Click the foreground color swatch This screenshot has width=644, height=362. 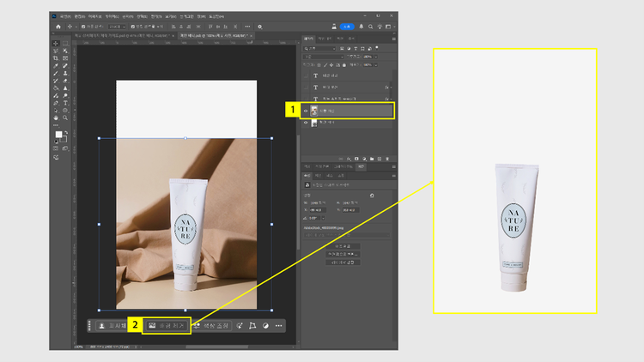click(x=58, y=135)
